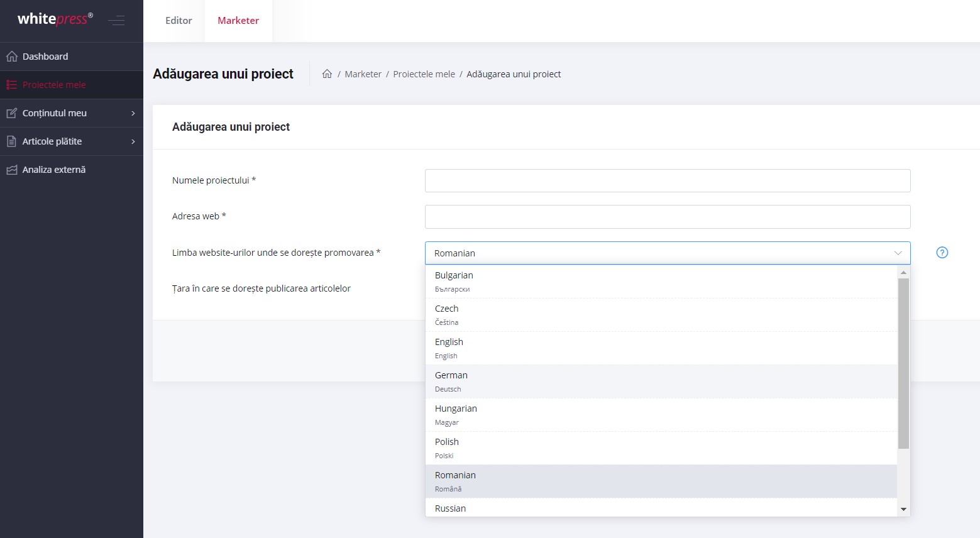The width and height of the screenshot is (980, 538).
Task: Click the Dashboard home icon in sidebar
Action: (11, 57)
